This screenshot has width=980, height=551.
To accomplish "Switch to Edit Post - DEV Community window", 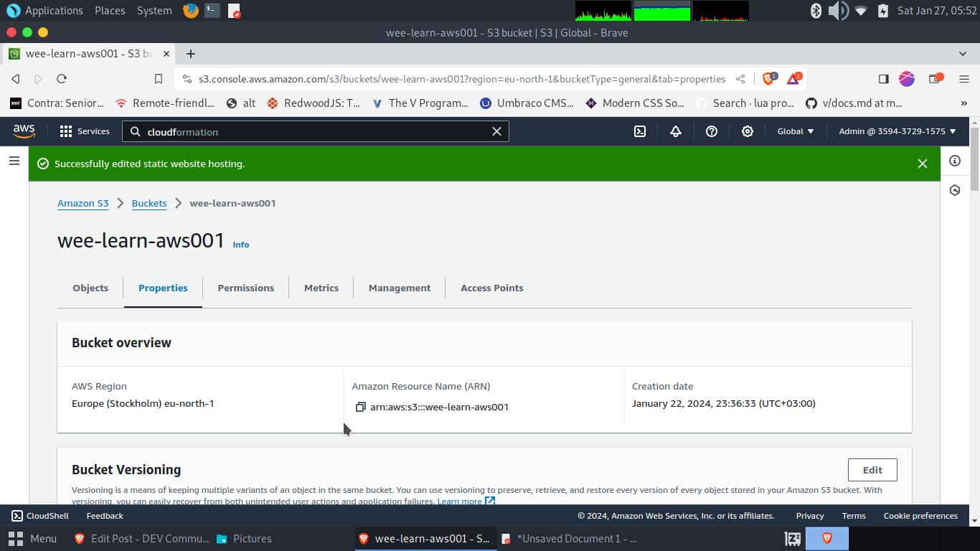I will pos(141,538).
